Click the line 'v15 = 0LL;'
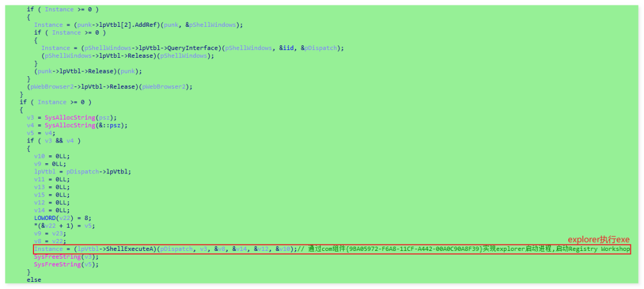The width and height of the screenshot is (644, 289). (52, 195)
